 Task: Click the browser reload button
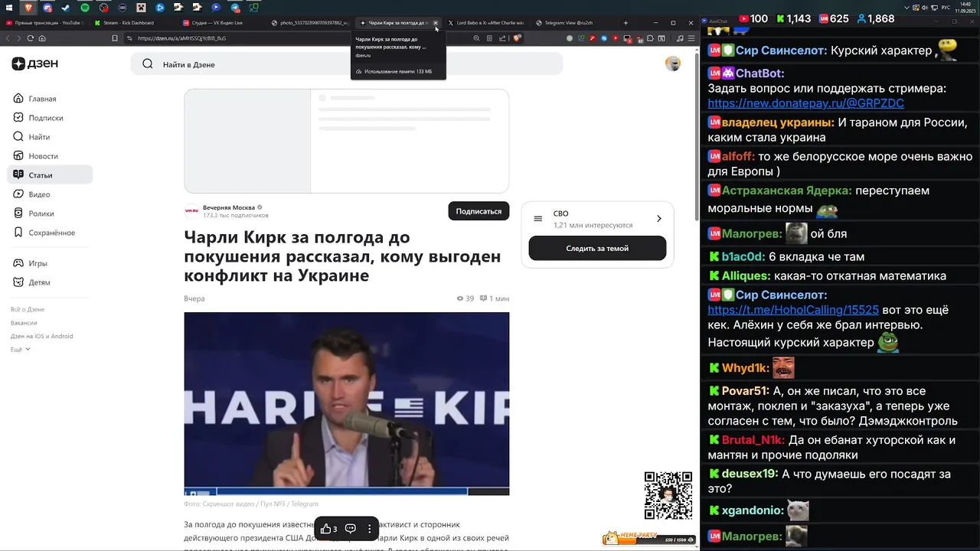click(x=30, y=38)
